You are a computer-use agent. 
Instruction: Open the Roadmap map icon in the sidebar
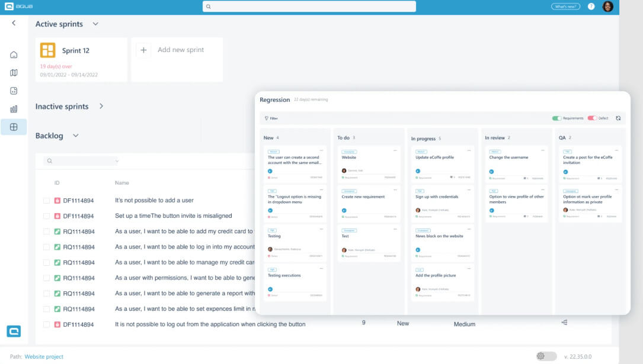[14, 73]
